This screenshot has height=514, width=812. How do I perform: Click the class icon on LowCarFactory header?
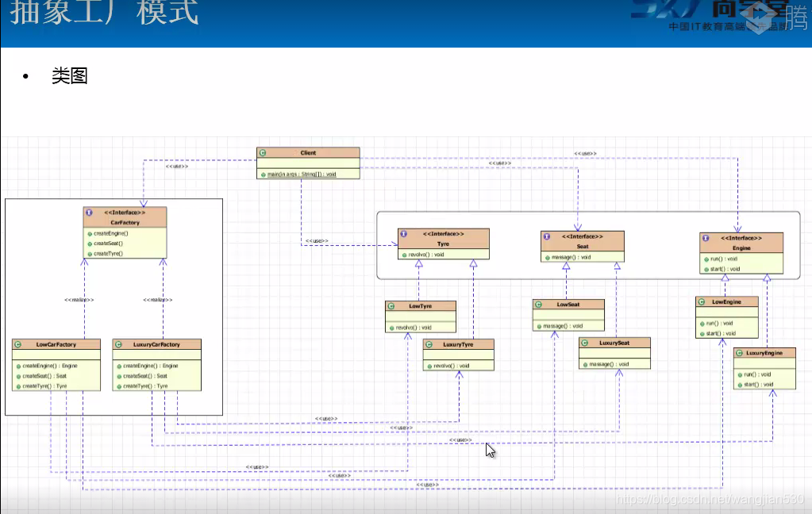pos(18,344)
